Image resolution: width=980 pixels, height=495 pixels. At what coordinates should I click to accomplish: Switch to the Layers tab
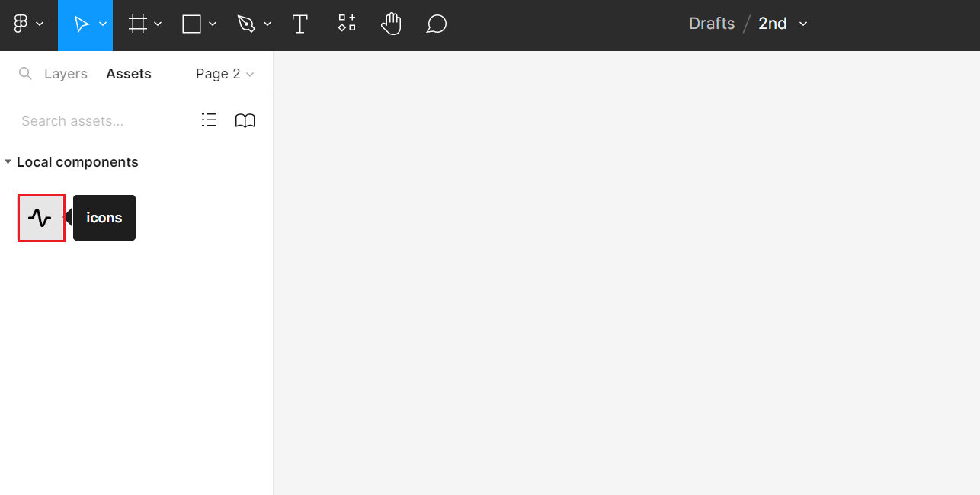click(x=66, y=74)
